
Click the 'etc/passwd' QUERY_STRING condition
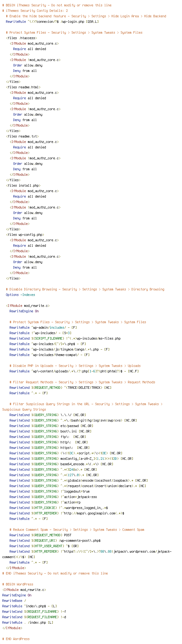(x=51, y=426)
